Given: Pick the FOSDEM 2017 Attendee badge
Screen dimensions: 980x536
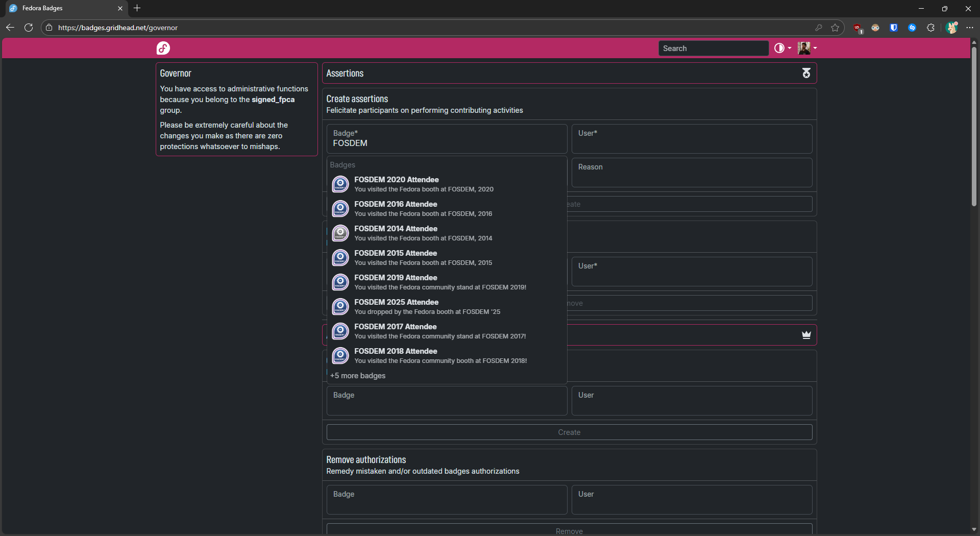Looking at the screenshot, I should (396, 331).
